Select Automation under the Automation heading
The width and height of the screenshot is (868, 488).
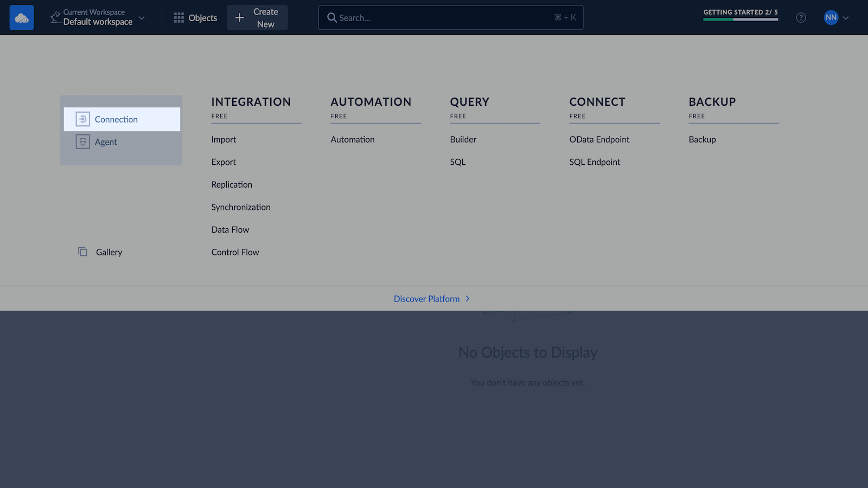coord(353,139)
